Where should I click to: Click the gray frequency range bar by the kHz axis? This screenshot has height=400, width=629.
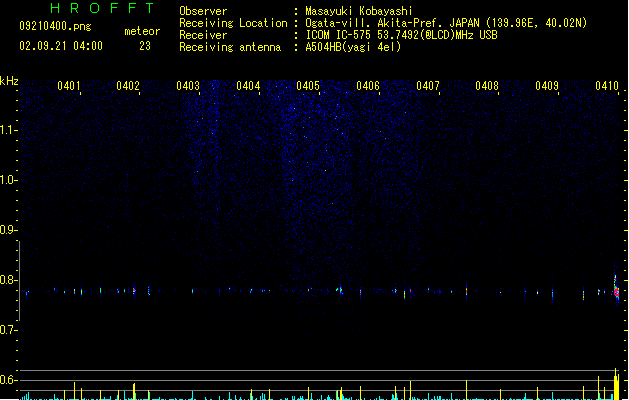pos(19,281)
